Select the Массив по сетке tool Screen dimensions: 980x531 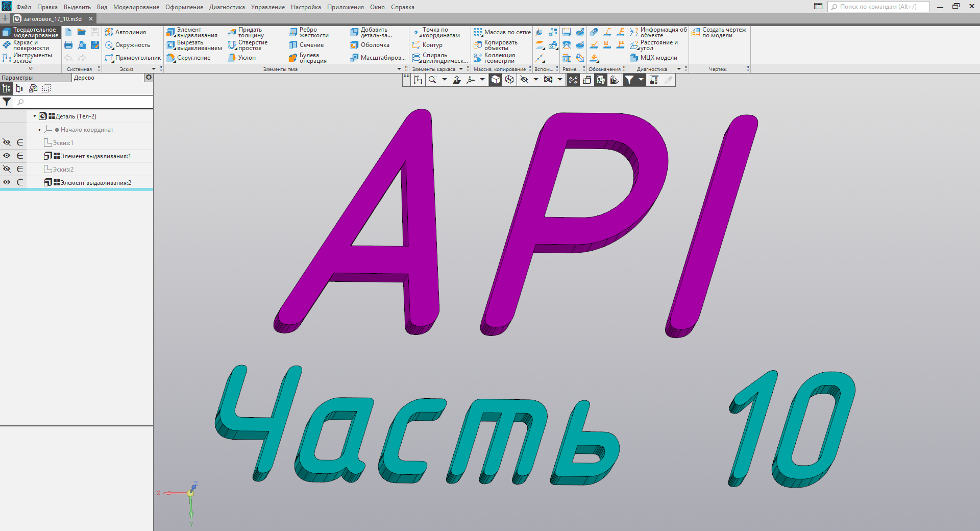[503, 32]
